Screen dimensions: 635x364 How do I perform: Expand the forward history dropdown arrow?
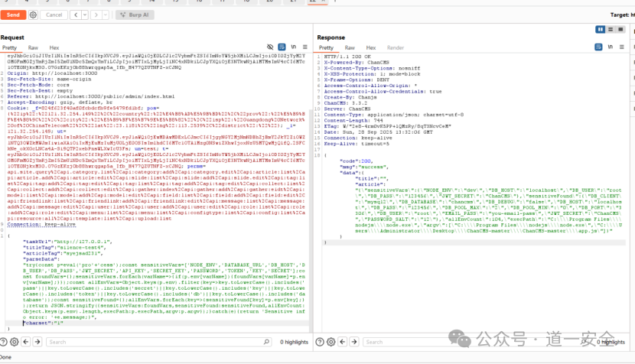pyautogui.click(x=105, y=15)
